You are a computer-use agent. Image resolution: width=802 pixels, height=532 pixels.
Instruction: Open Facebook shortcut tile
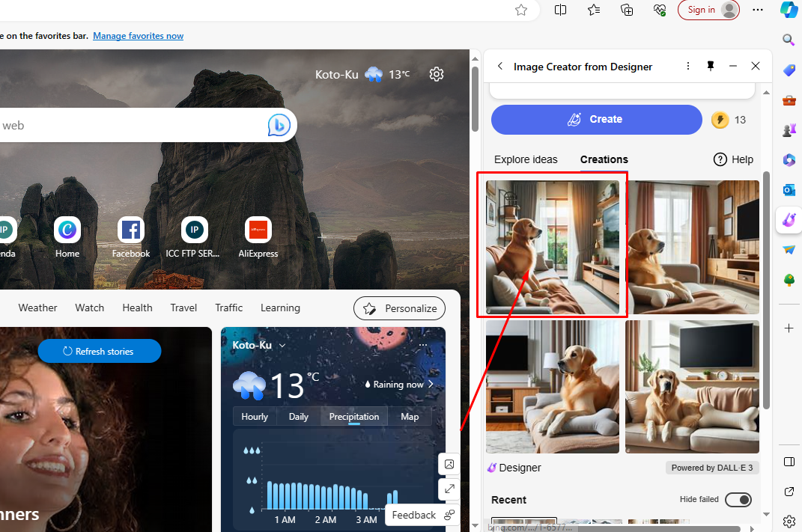point(131,238)
